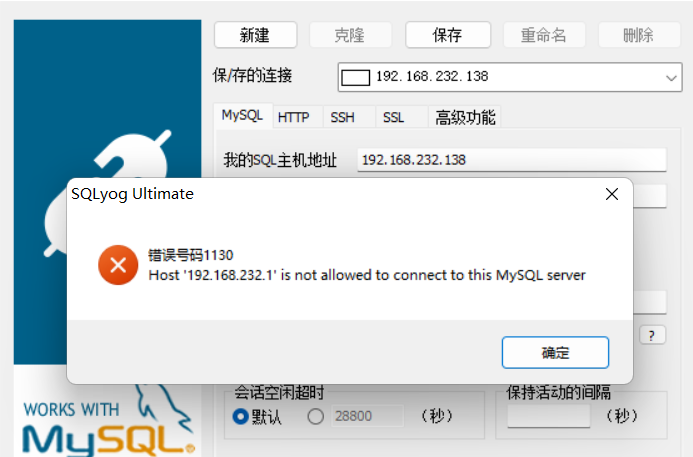Click the question mark help button

coord(652,335)
